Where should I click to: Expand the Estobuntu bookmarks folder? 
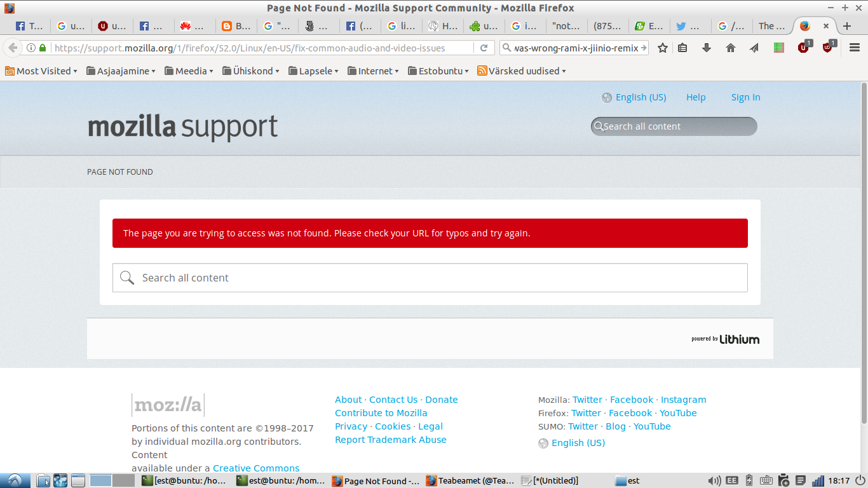pyautogui.click(x=438, y=71)
